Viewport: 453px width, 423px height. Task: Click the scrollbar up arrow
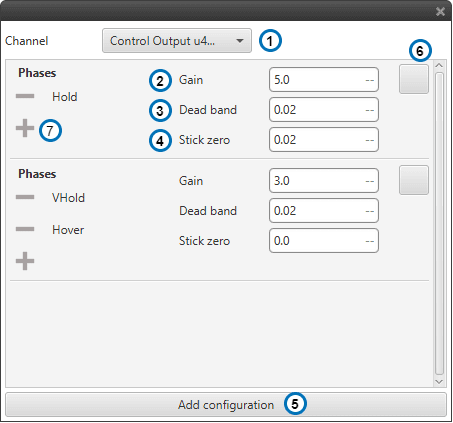click(439, 65)
